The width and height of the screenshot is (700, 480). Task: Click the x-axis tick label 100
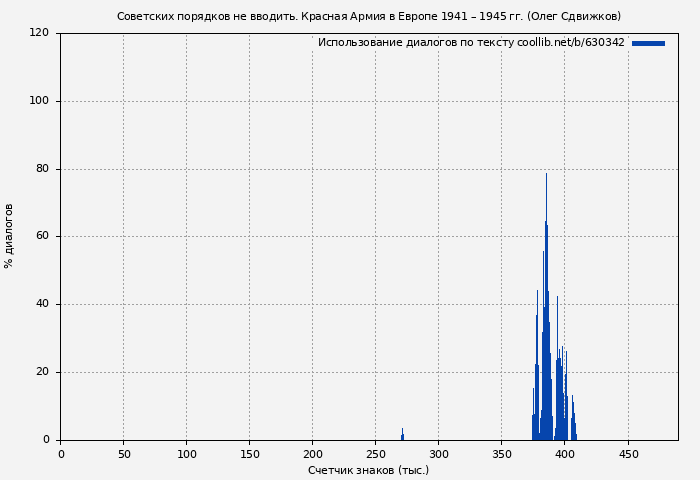[x=187, y=454]
